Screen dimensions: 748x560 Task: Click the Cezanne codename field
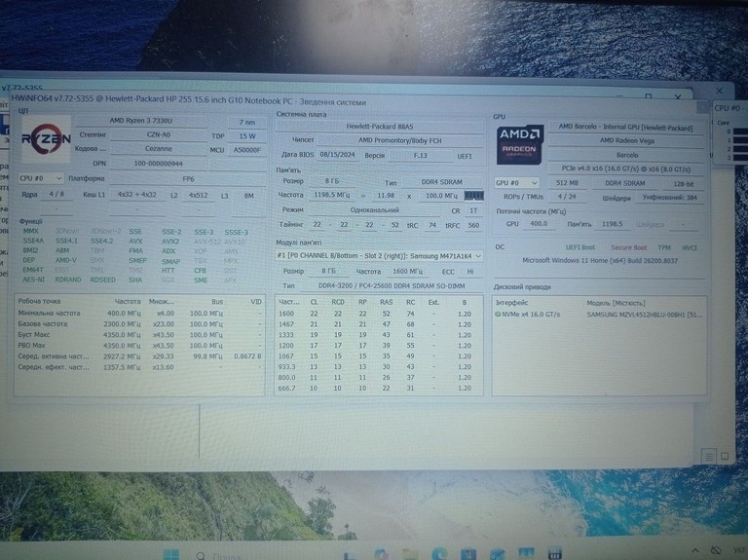point(159,149)
